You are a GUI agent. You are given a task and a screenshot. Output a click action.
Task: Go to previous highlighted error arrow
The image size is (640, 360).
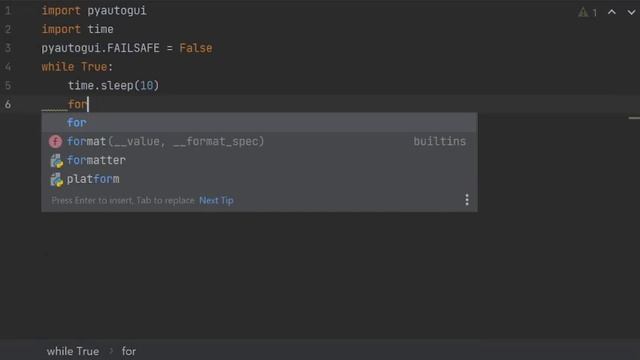coord(611,12)
